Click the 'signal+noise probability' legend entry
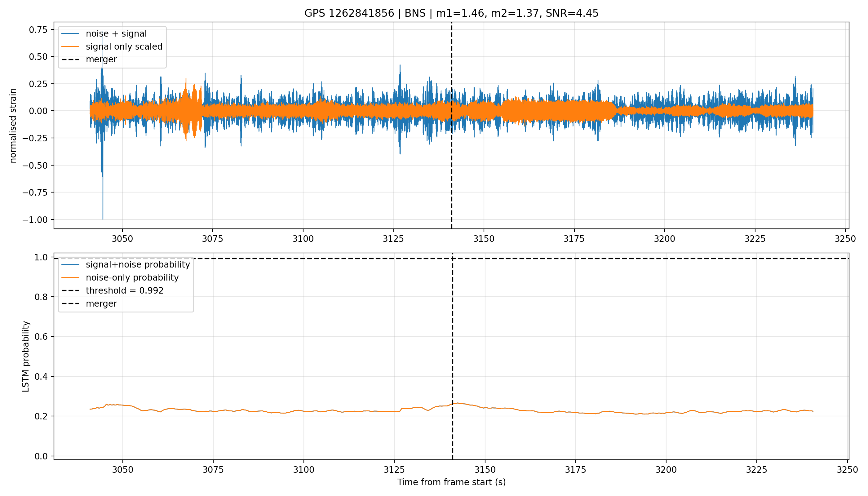The width and height of the screenshot is (868, 496). [126, 265]
